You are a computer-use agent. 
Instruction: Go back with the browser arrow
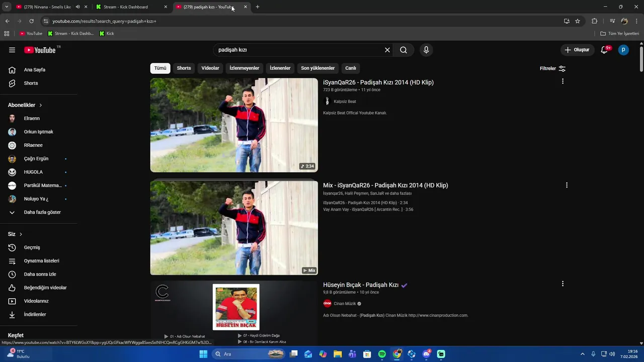(7, 21)
